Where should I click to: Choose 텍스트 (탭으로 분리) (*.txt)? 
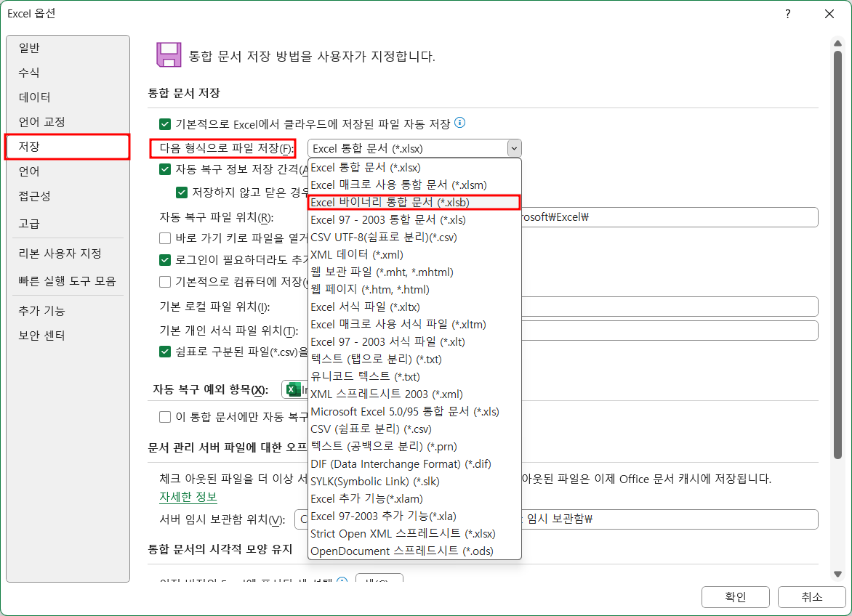click(414, 359)
